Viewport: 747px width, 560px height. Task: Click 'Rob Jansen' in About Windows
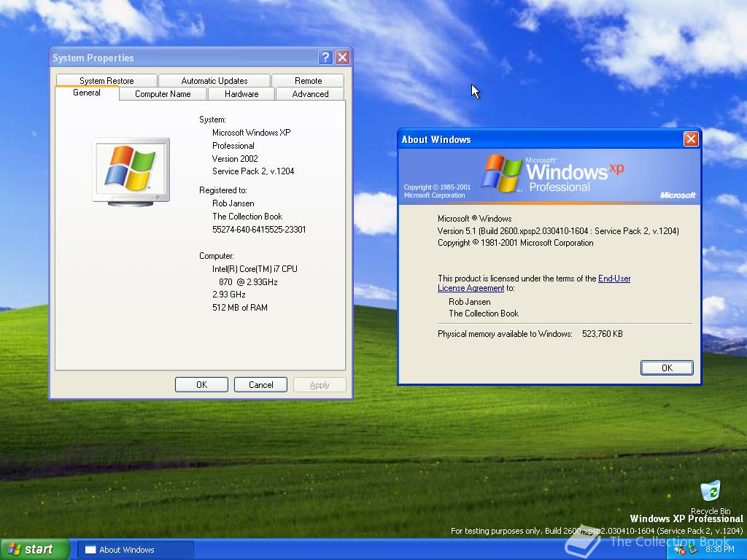tap(469, 302)
